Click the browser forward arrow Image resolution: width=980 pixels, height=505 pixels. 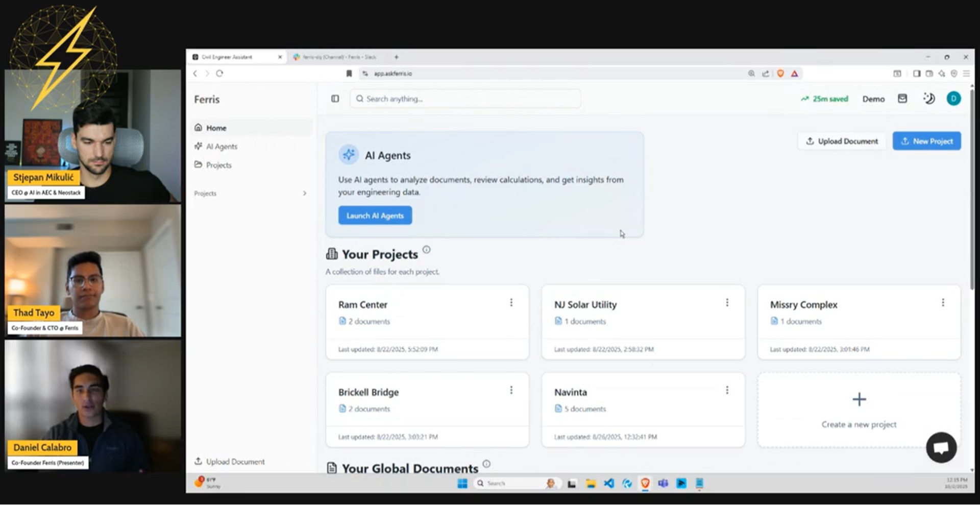pos(207,74)
